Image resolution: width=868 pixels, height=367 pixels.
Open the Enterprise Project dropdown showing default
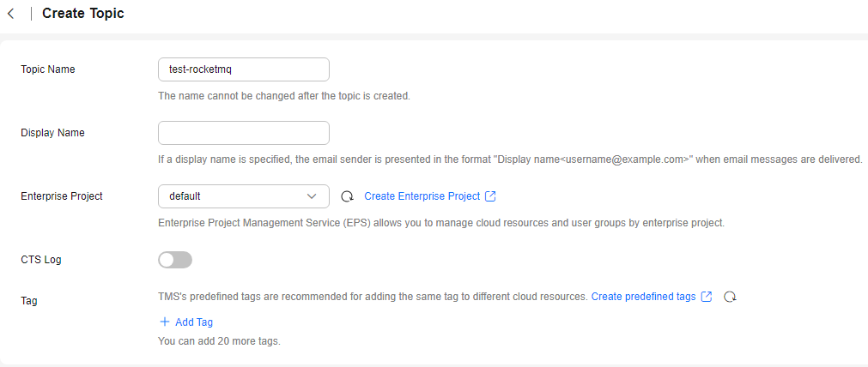(x=244, y=196)
